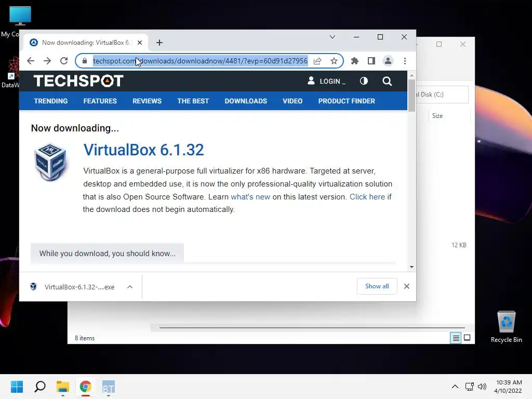Open the clock showing 10:39 AM
The width and height of the screenshot is (532, 399).
point(508,387)
